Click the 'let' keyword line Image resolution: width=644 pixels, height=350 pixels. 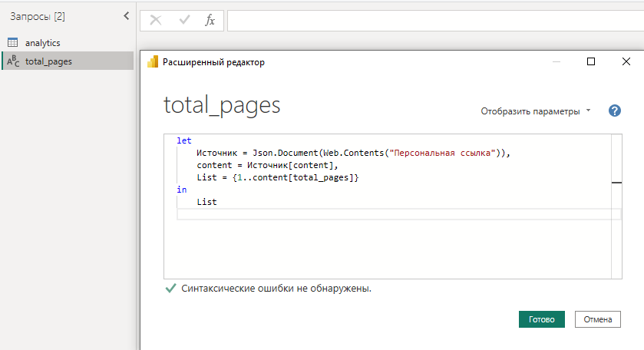pyautogui.click(x=184, y=140)
